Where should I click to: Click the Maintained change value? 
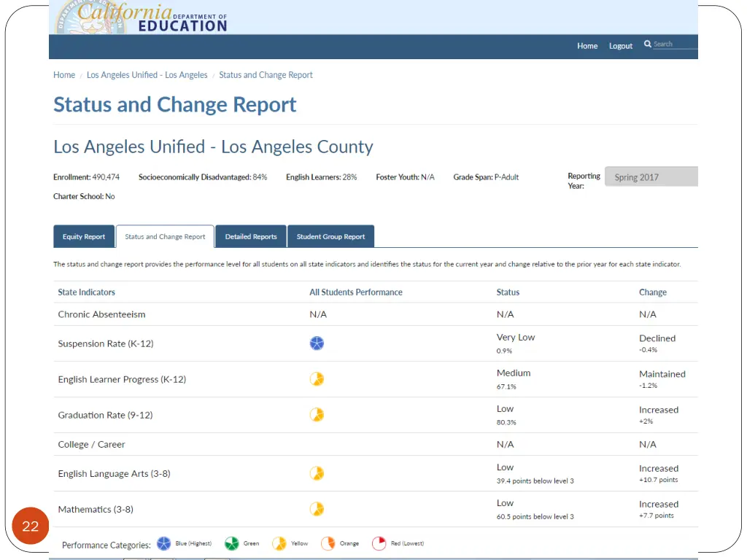point(662,374)
